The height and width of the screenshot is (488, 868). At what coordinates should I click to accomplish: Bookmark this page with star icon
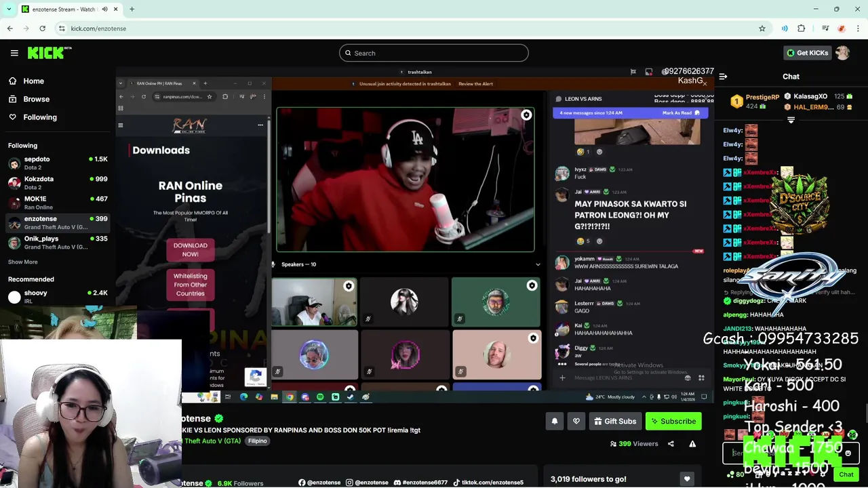pyautogui.click(x=762, y=28)
